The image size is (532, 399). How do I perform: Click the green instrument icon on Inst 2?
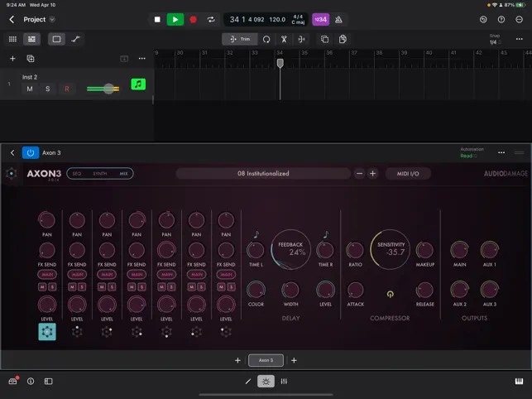click(138, 84)
